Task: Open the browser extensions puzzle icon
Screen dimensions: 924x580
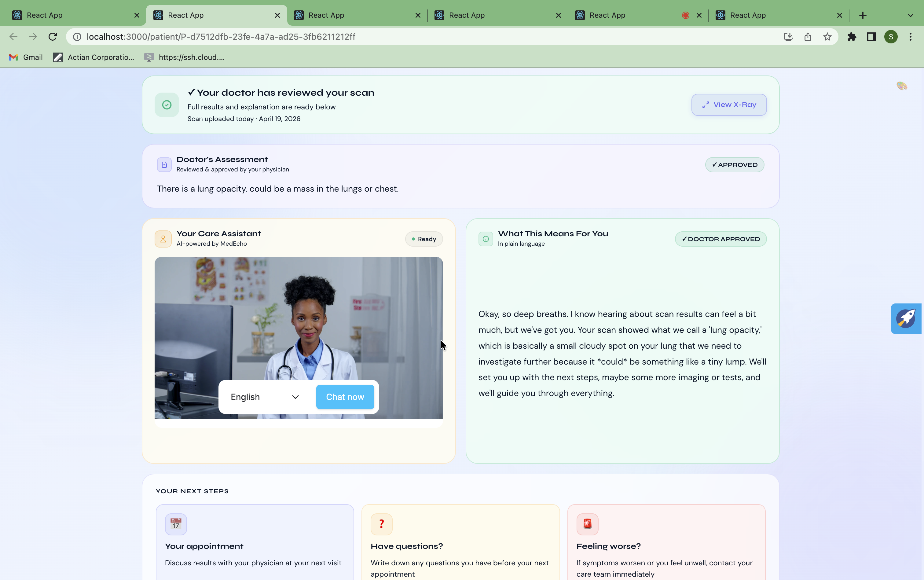Action: [x=852, y=37]
